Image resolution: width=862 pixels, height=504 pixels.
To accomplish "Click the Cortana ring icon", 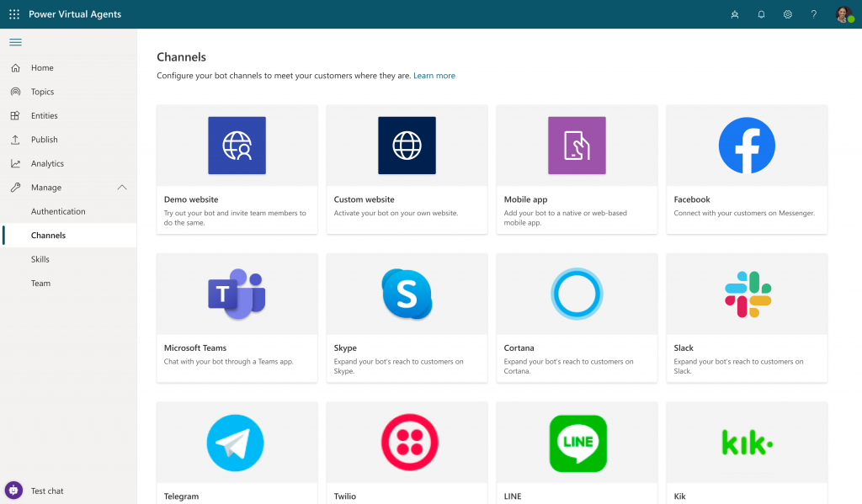I will [x=577, y=294].
